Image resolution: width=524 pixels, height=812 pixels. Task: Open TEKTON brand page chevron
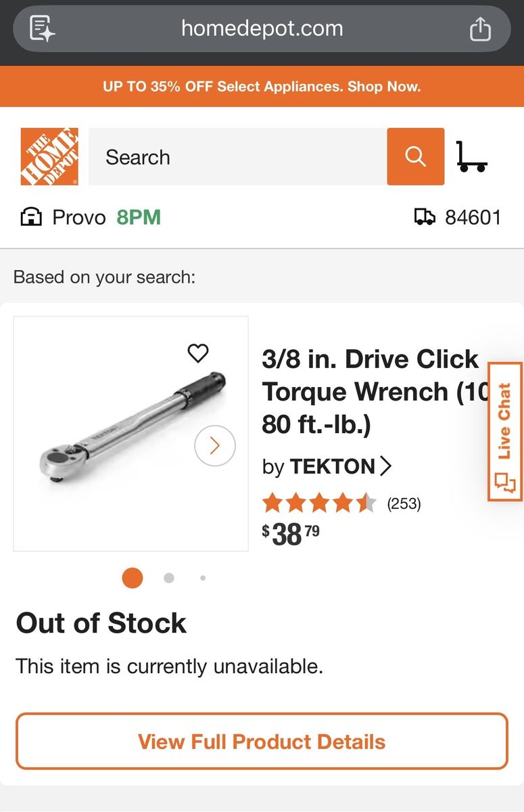386,466
